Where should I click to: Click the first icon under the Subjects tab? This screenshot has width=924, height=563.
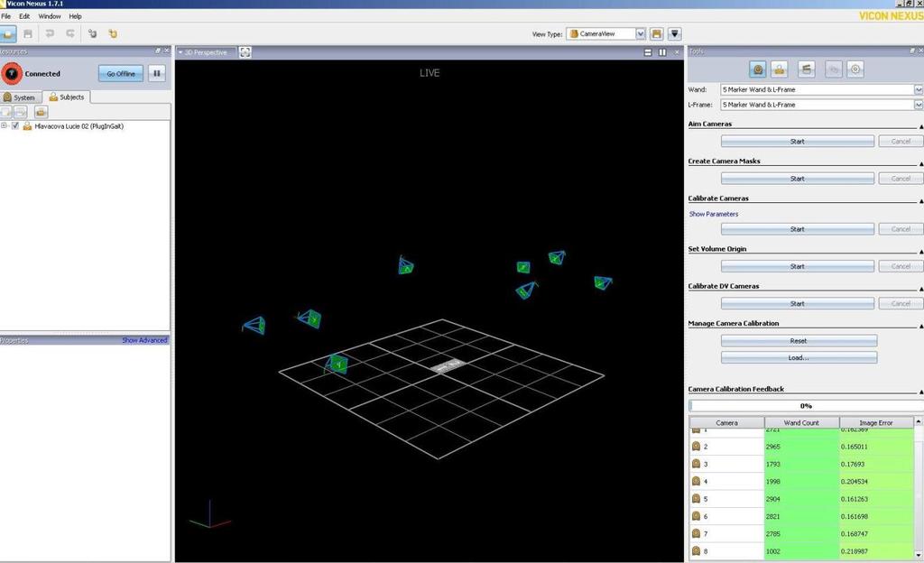tap(6, 112)
